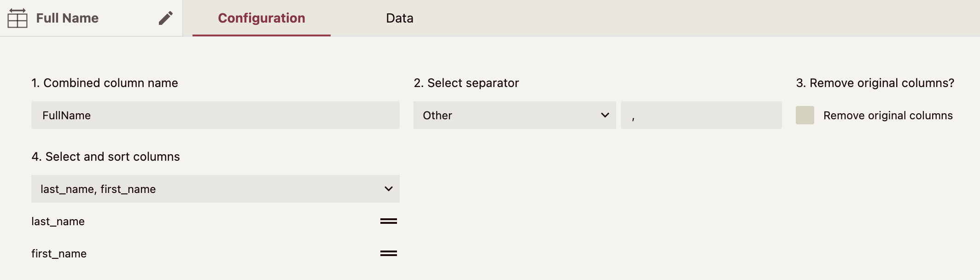This screenshot has height=280, width=980.
Task: Select the Configuration tab
Action: (261, 18)
